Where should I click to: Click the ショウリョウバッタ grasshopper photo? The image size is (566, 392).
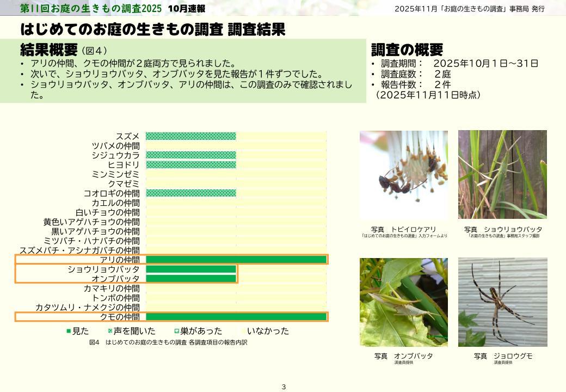[x=502, y=175]
